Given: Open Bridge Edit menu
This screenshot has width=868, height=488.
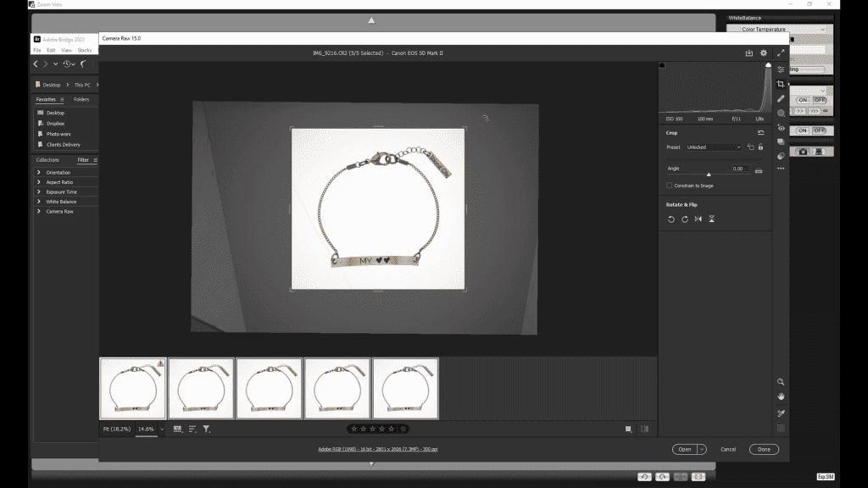Looking at the screenshot, I should (x=51, y=50).
